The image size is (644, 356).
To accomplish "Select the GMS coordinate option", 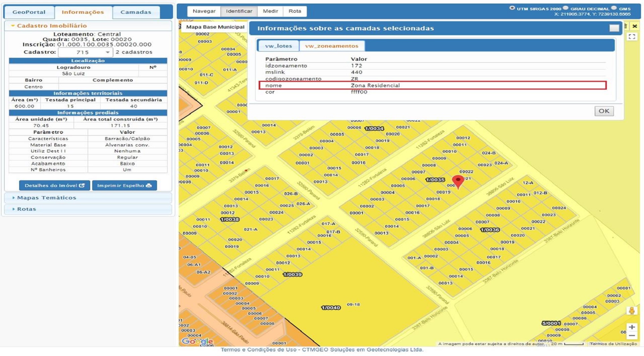I will pyautogui.click(x=614, y=8).
